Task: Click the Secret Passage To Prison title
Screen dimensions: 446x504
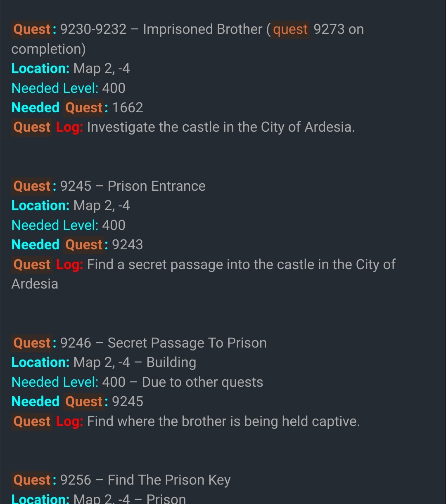Action: click(187, 343)
